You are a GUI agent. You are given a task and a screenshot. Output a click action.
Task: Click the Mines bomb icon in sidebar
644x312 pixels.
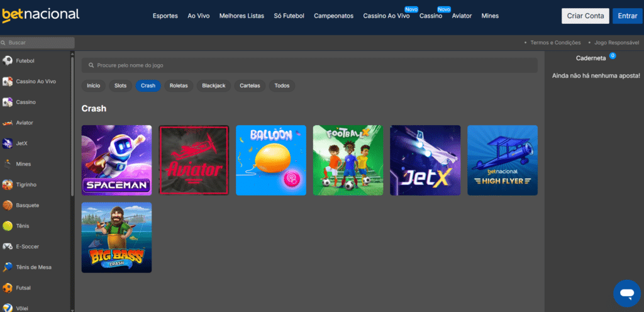(x=8, y=164)
